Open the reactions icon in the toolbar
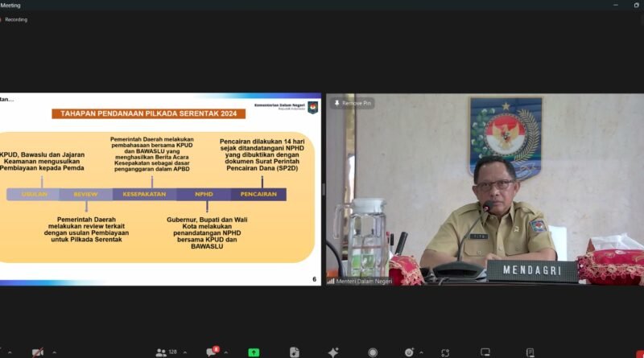Image resolution: width=644 pixels, height=358 pixels. (x=409, y=352)
